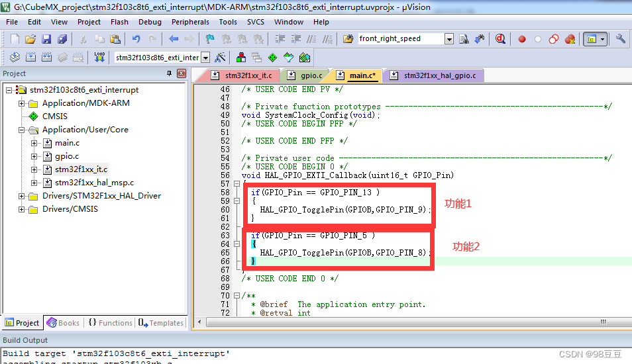Viewport: 632px width, 364px height.
Task: Save the current file with floppy icon
Action: pyautogui.click(x=46, y=39)
